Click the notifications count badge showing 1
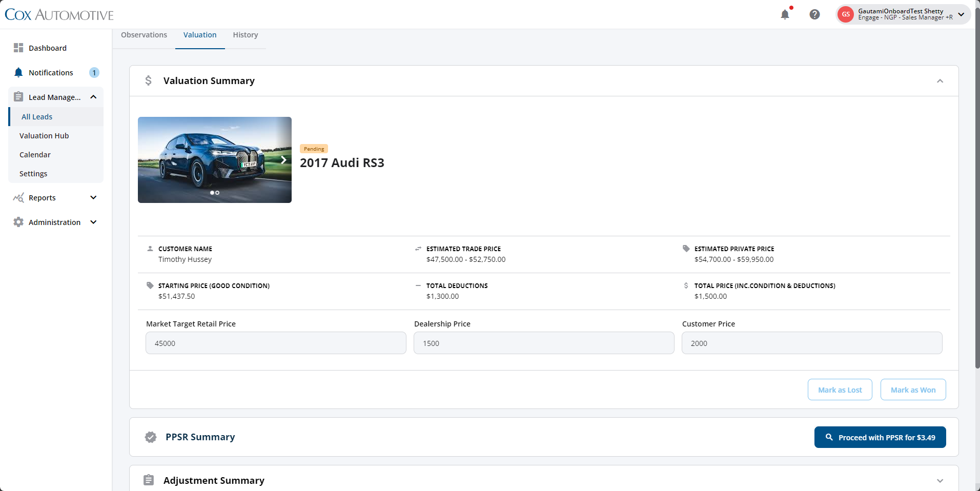 (x=94, y=73)
